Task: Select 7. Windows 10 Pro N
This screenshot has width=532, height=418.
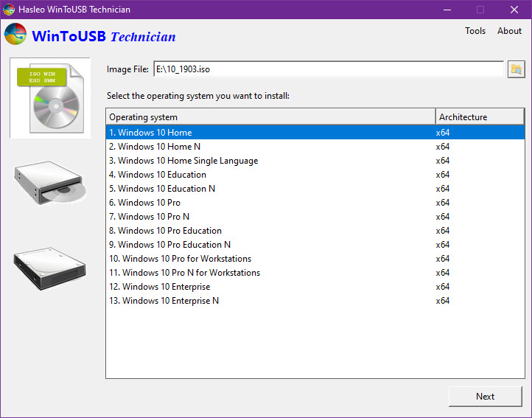Action: pos(315,217)
